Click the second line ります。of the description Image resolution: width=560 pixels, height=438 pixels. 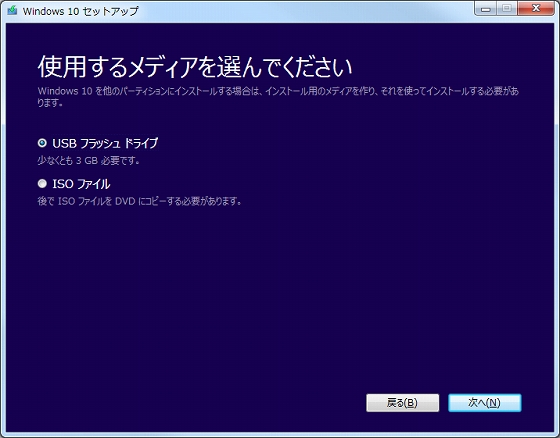[50, 103]
